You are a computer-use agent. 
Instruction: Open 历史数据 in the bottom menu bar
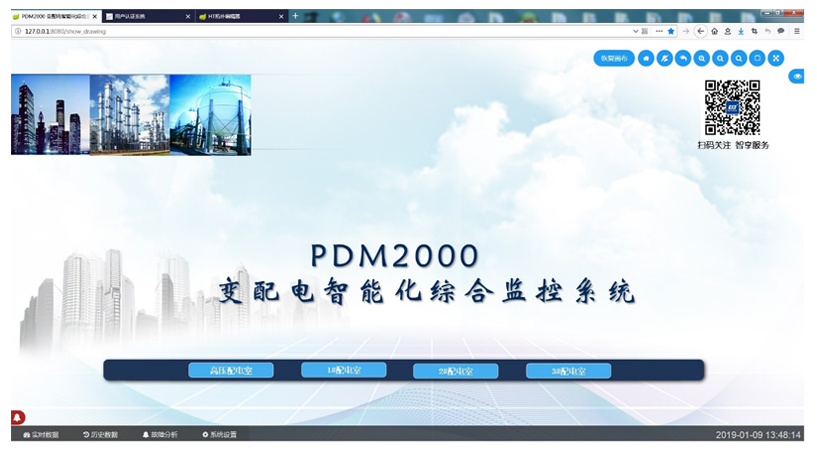point(100,435)
